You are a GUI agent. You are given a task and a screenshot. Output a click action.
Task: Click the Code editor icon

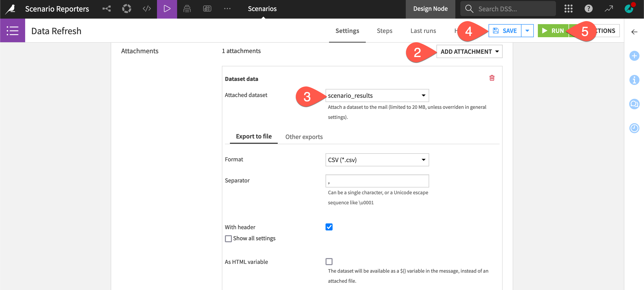click(147, 8)
